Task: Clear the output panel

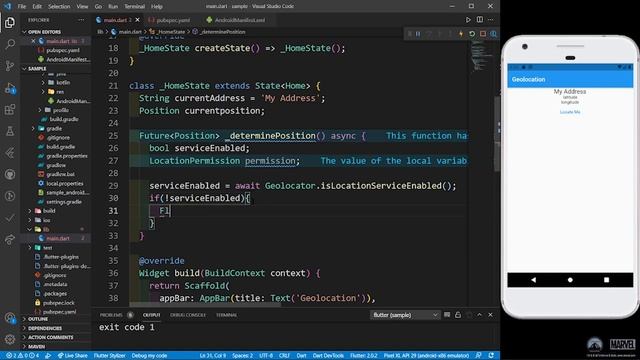Action: click(x=447, y=315)
